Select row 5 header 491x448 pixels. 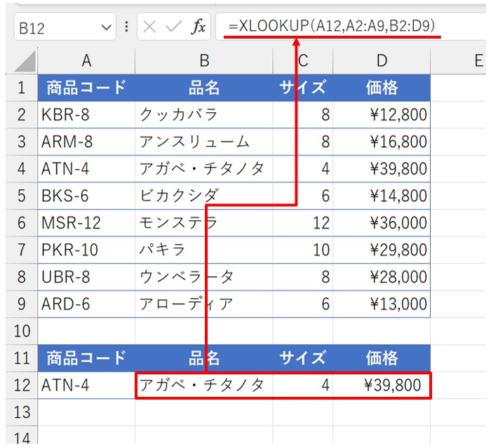[x=22, y=196]
